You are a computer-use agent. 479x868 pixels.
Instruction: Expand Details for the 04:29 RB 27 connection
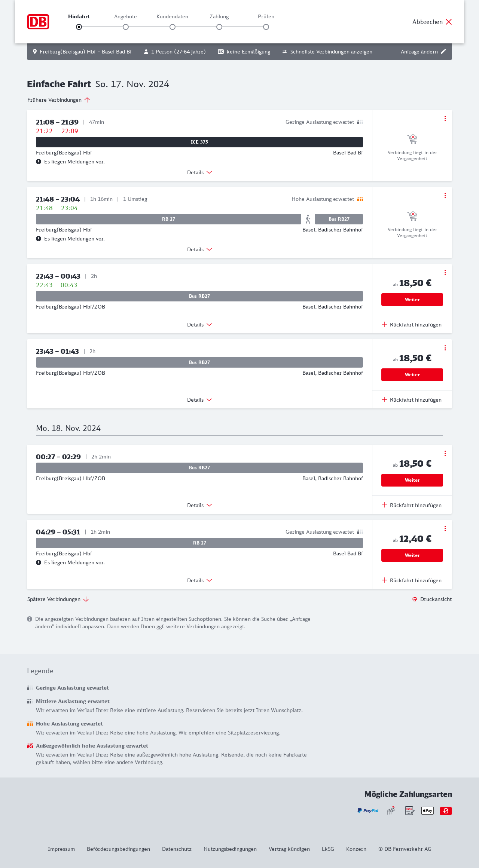[x=199, y=580]
